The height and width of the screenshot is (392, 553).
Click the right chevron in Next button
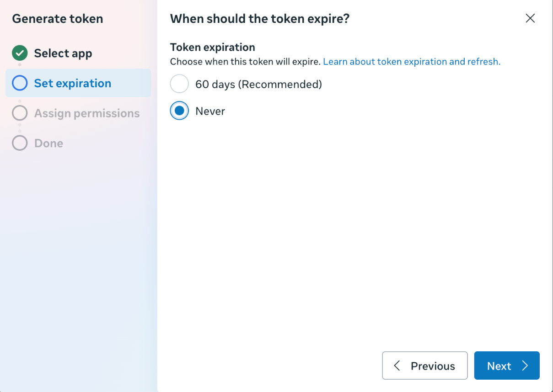tap(525, 366)
